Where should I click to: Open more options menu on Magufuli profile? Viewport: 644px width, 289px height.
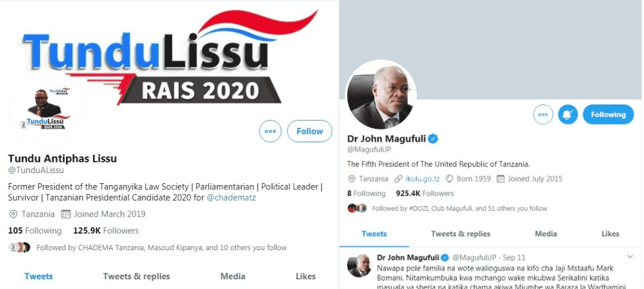543,114
